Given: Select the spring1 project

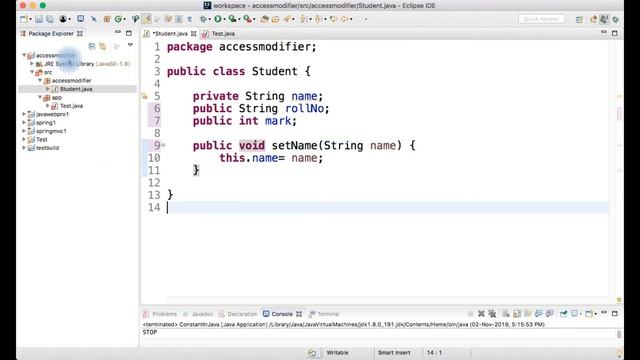Looking at the screenshot, I should tap(45, 122).
